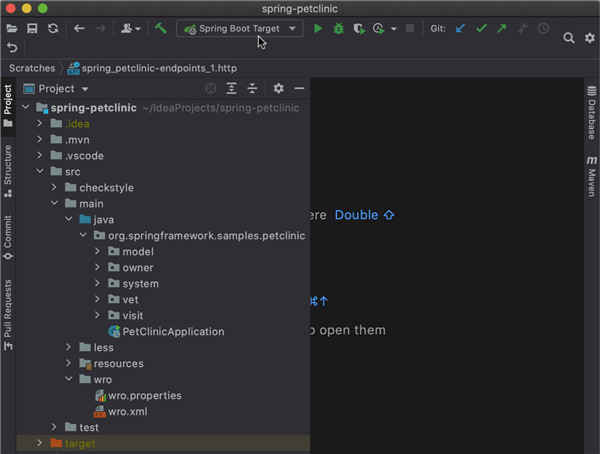The height and width of the screenshot is (454, 600).
Task: Expand the owner package
Action: pyautogui.click(x=97, y=268)
